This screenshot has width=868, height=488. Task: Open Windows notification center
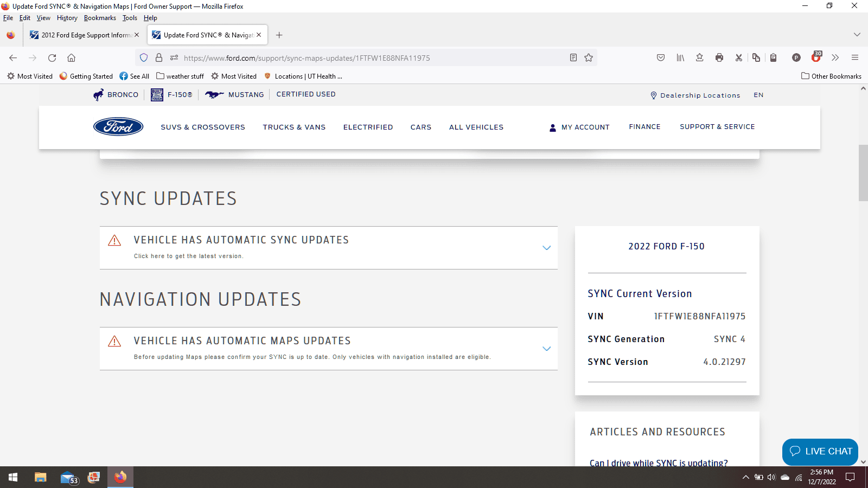(851, 477)
